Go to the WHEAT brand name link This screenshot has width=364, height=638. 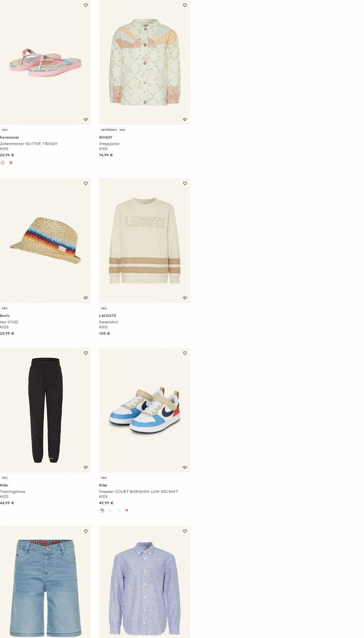point(106,137)
